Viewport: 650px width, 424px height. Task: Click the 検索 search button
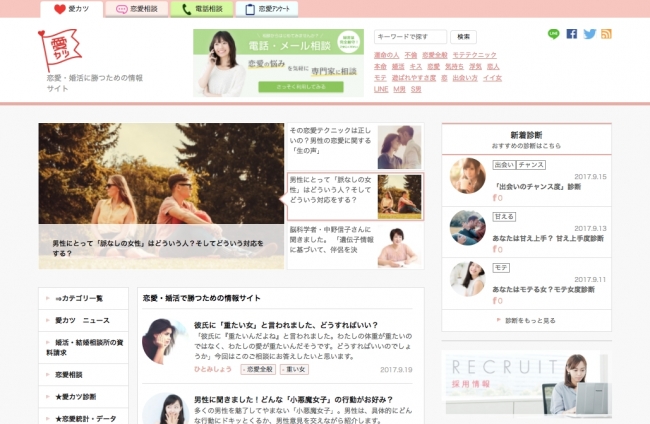click(x=463, y=36)
